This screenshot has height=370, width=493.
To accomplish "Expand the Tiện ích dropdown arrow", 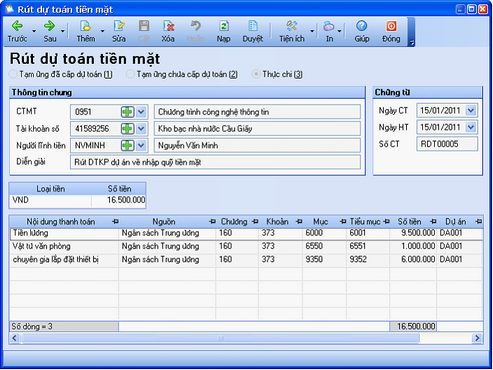I will [312, 31].
